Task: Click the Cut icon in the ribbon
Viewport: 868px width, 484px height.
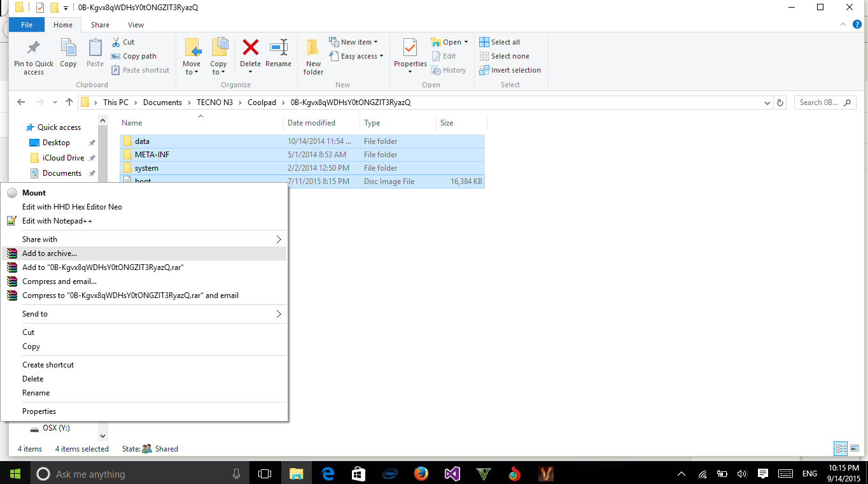Action: point(115,42)
